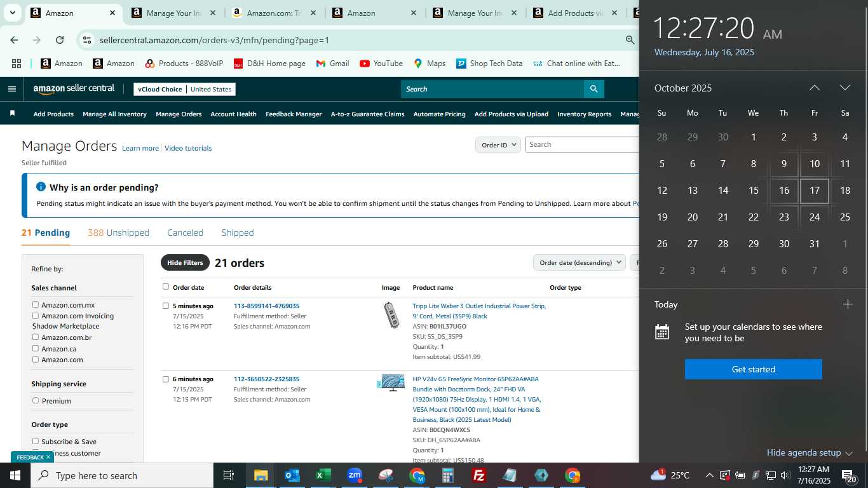Viewport: 868px width, 488px height.
Task: Go to previous month in calendar
Action: (815, 88)
